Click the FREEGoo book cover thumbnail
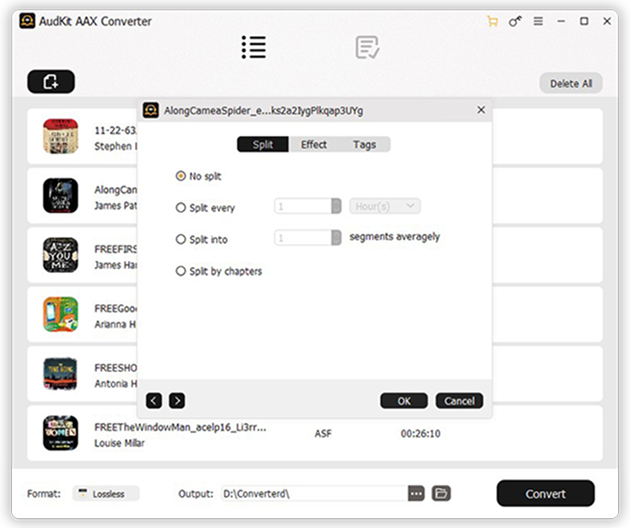Viewport: 630px width, 529px height. (61, 315)
